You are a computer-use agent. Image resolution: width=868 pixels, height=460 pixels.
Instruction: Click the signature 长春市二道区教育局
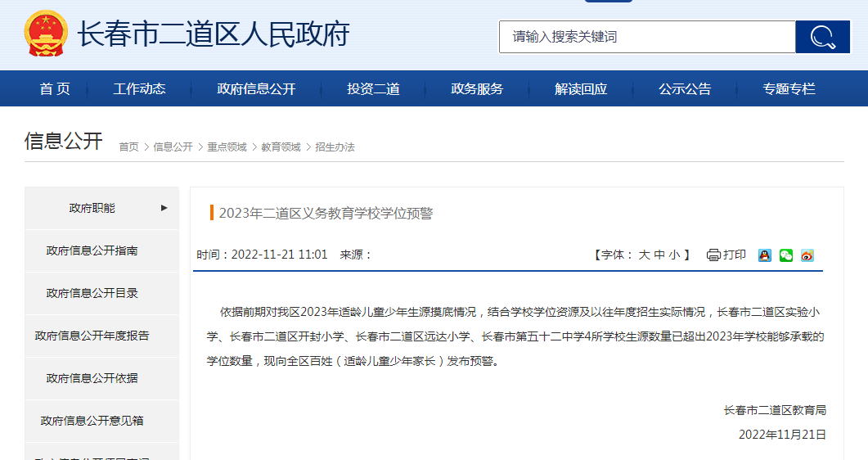click(x=775, y=410)
